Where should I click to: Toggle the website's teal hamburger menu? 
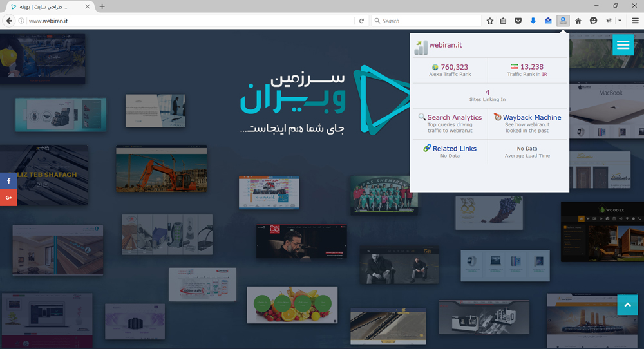[x=623, y=44]
